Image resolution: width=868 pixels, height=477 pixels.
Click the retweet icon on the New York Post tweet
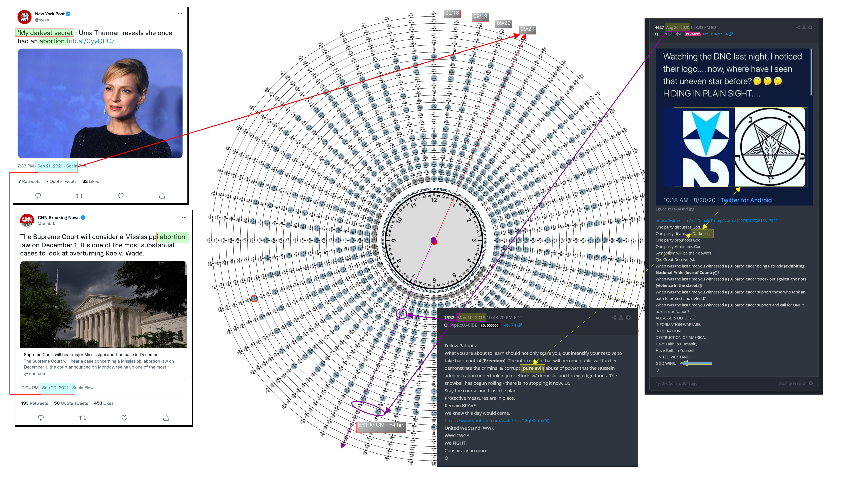pos(80,196)
